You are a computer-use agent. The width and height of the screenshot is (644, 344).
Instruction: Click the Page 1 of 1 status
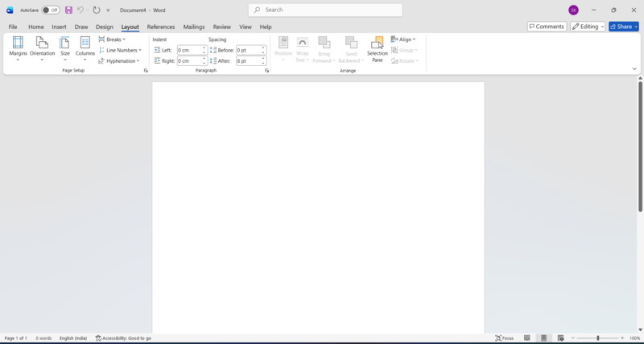[15, 338]
